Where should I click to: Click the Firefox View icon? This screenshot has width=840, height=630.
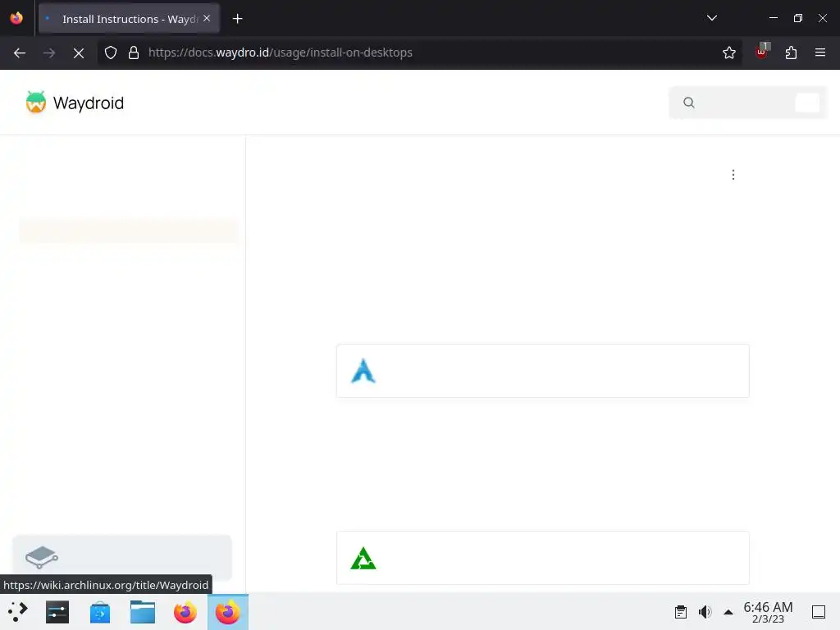click(x=16, y=18)
